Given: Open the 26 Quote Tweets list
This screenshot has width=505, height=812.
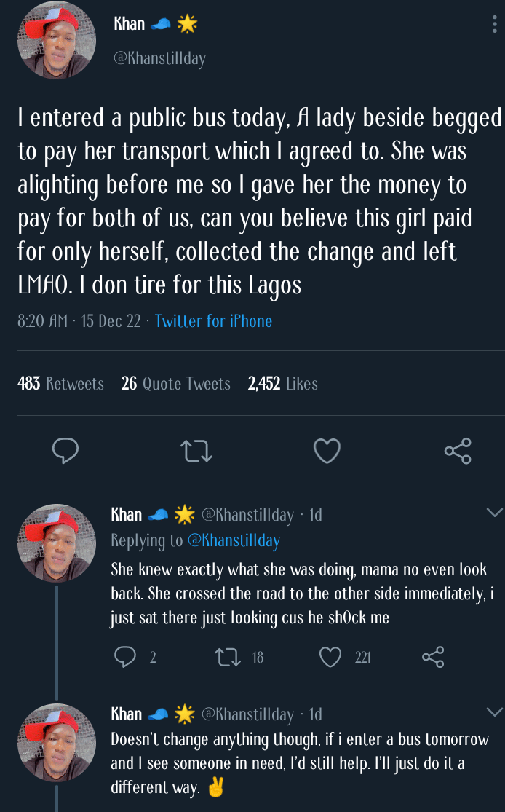Looking at the screenshot, I should pos(176,384).
